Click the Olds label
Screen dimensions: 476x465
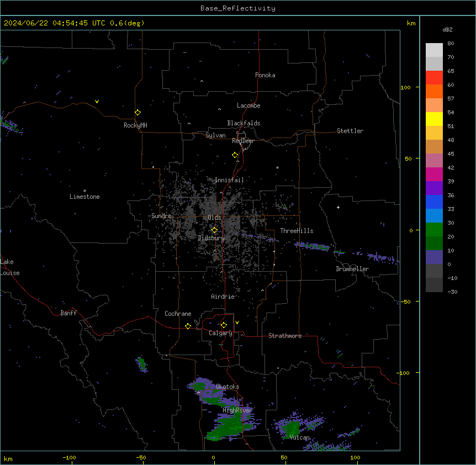(214, 218)
